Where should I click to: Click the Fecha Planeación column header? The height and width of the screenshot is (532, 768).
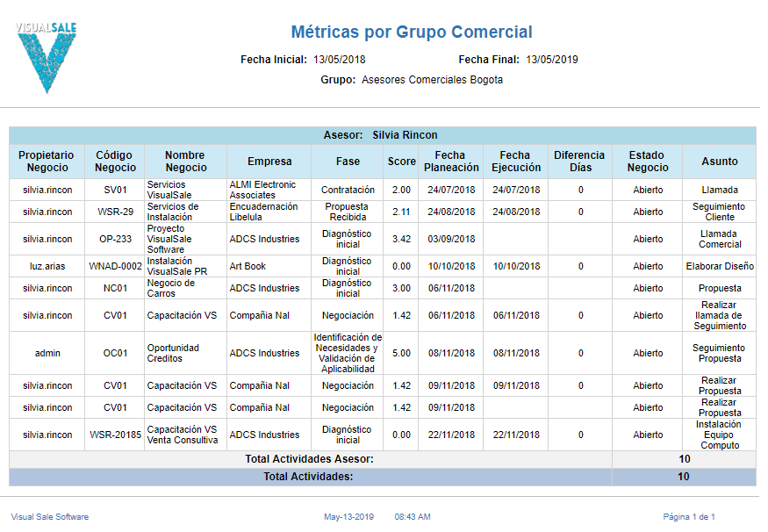(451, 162)
